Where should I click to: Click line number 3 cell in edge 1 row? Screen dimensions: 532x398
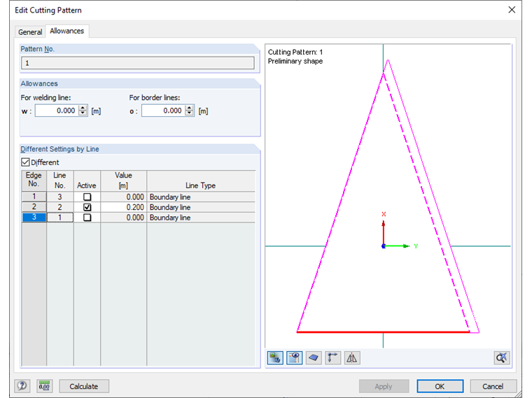point(59,197)
